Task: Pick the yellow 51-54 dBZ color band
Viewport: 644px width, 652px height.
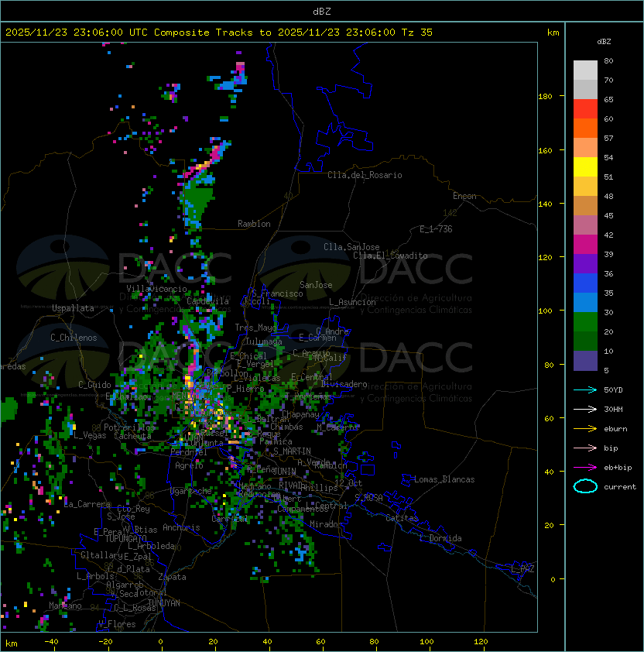Action: pos(585,167)
